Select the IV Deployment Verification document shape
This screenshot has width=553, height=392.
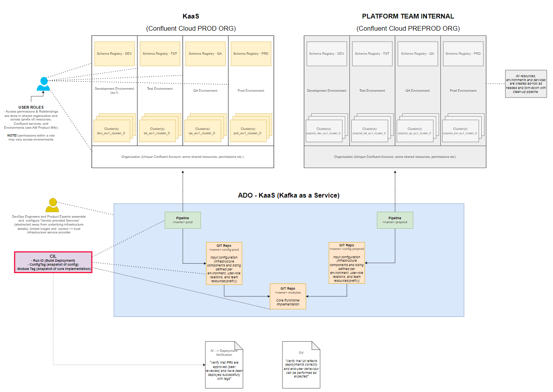click(224, 365)
